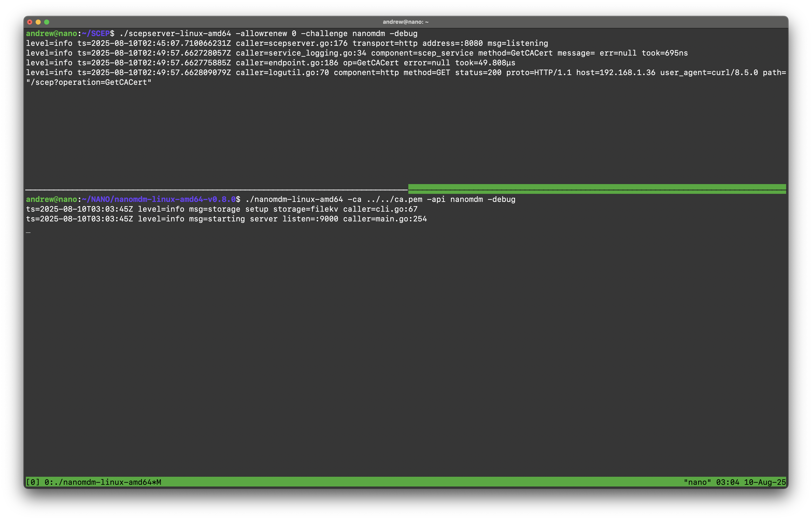Click the tmux window tab 0:./nanomdm-linux-amd64*M
This screenshot has height=520, width=812.
(103, 482)
